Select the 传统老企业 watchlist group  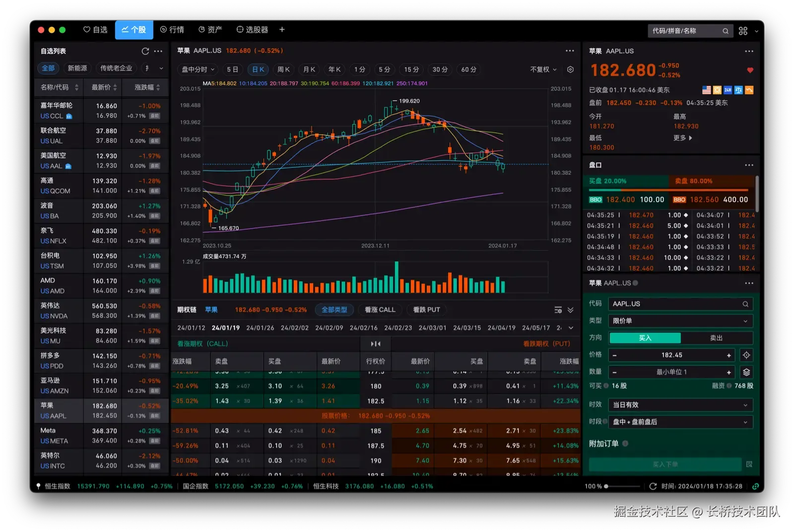tap(116, 68)
